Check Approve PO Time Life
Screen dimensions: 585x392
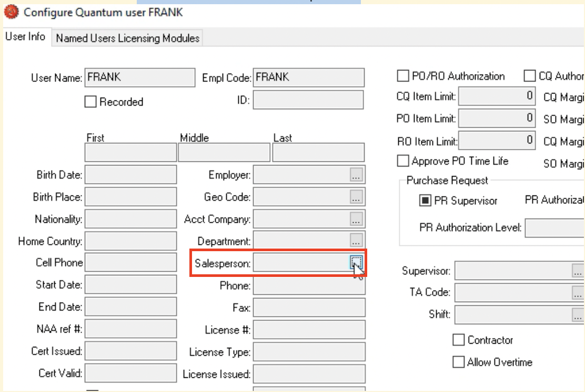[x=403, y=161]
